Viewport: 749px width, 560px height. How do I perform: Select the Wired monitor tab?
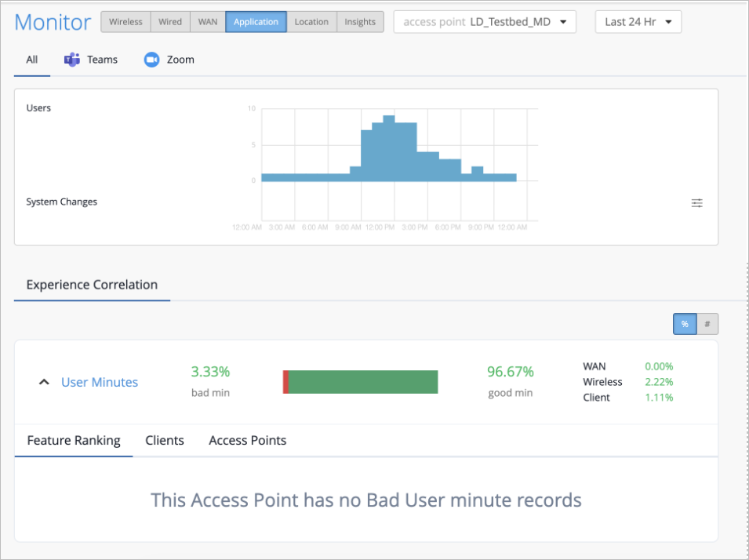tap(170, 22)
